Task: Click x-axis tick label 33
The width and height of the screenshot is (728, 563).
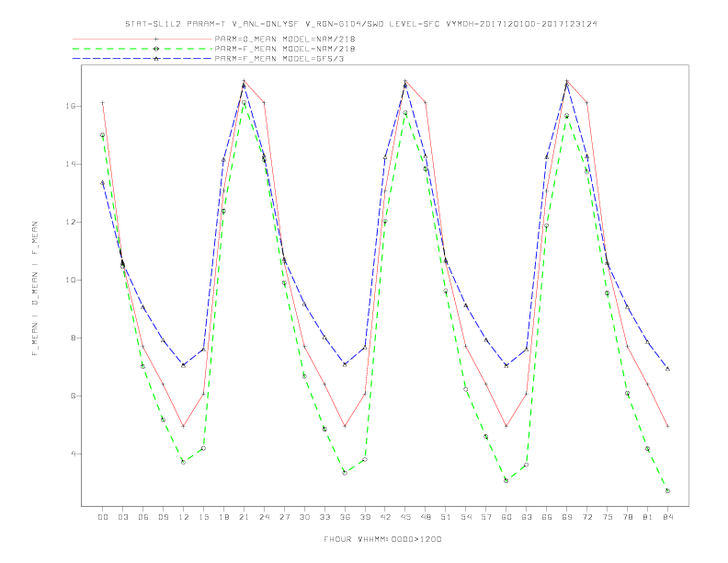Action: click(324, 517)
